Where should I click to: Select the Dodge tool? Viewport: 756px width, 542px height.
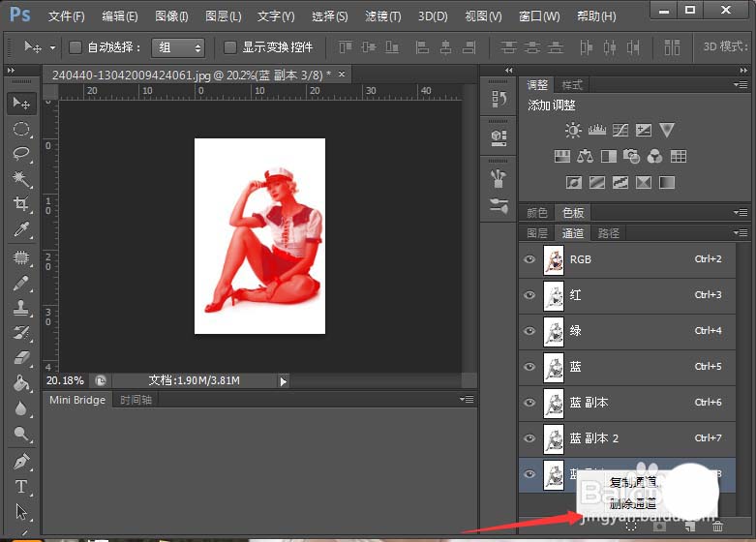click(x=21, y=434)
